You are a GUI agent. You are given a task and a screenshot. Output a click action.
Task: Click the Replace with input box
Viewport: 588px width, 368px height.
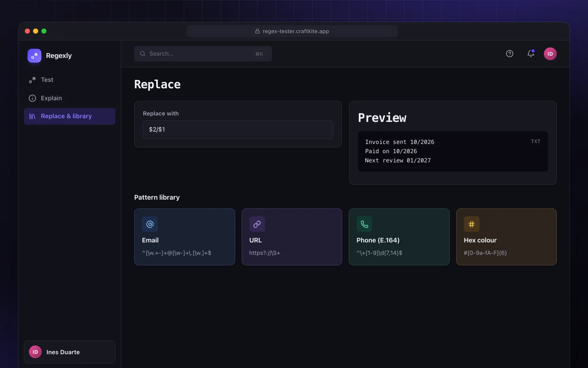coord(238,130)
